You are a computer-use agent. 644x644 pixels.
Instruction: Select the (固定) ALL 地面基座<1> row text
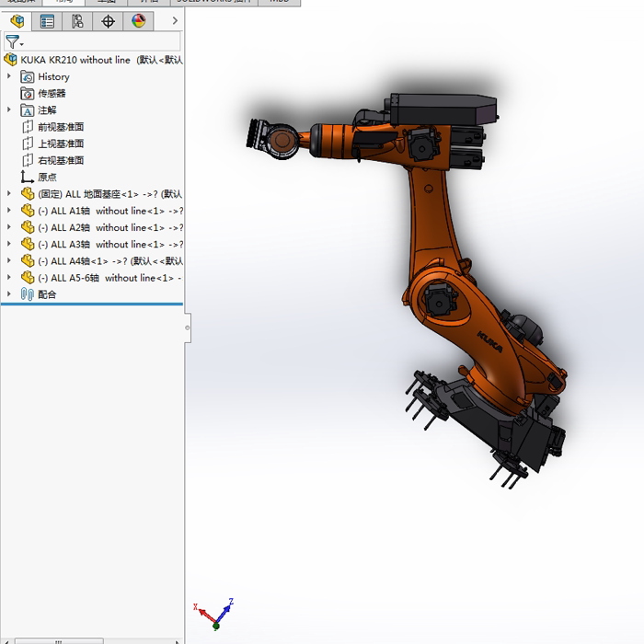(109, 194)
